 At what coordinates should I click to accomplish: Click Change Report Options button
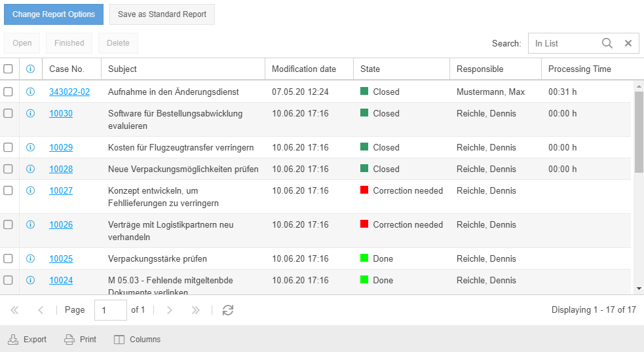tap(54, 14)
